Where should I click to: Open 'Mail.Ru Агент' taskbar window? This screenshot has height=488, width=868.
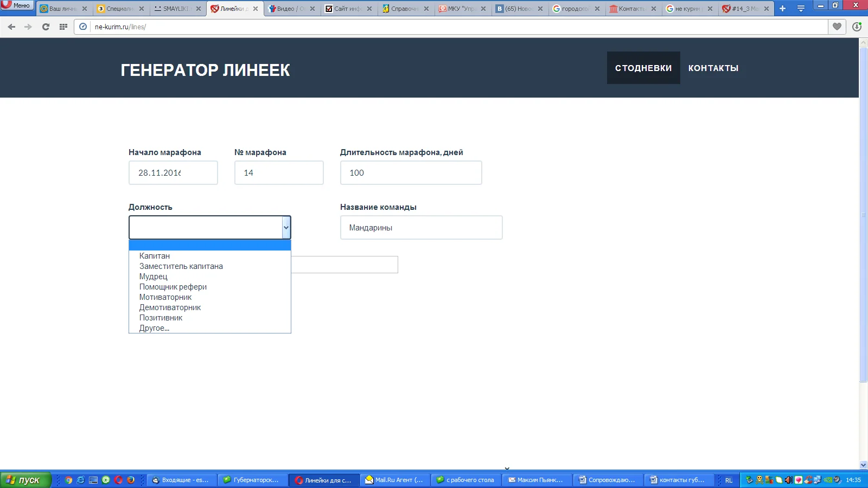[395, 480]
